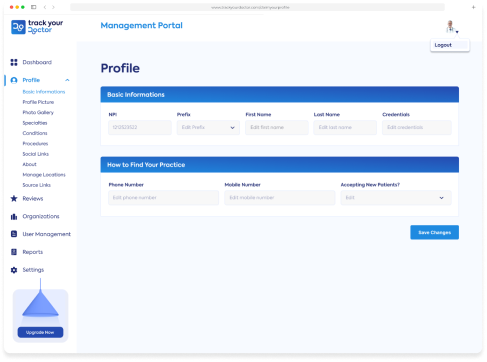Click the track your Doctor logo

37,27
